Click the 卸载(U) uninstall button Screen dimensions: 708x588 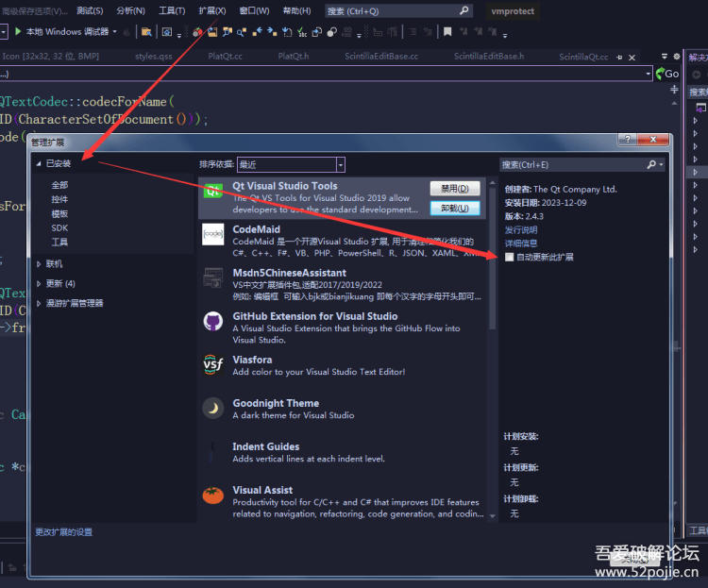coord(455,209)
